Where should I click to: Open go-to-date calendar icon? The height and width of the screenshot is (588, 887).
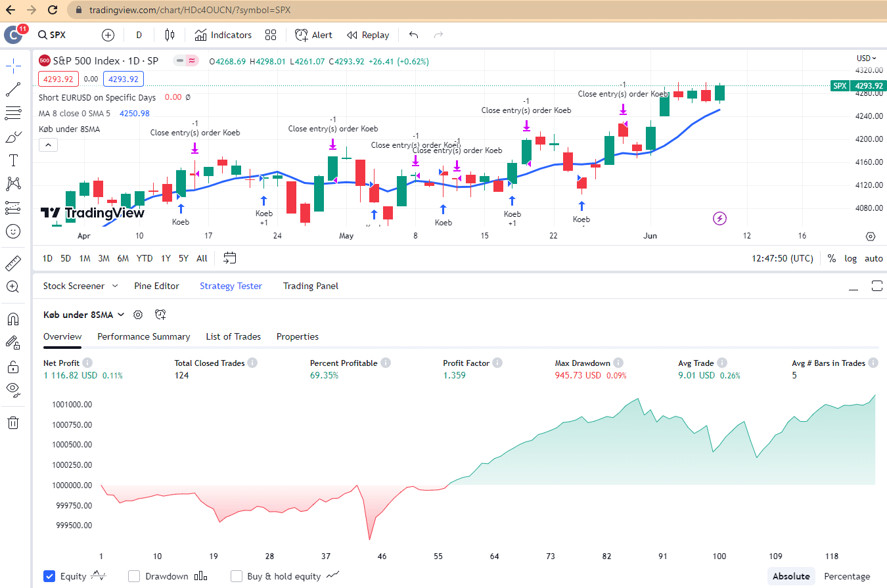(x=229, y=258)
